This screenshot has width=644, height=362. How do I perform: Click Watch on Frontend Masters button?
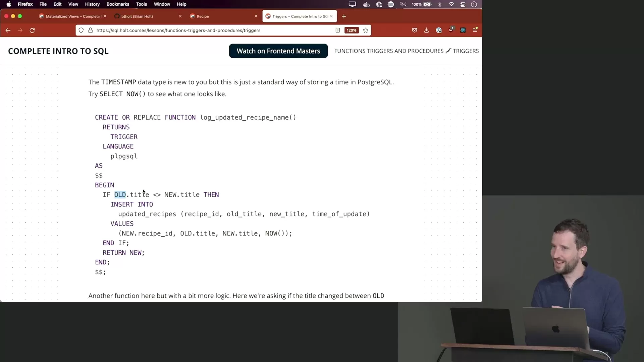(x=278, y=51)
